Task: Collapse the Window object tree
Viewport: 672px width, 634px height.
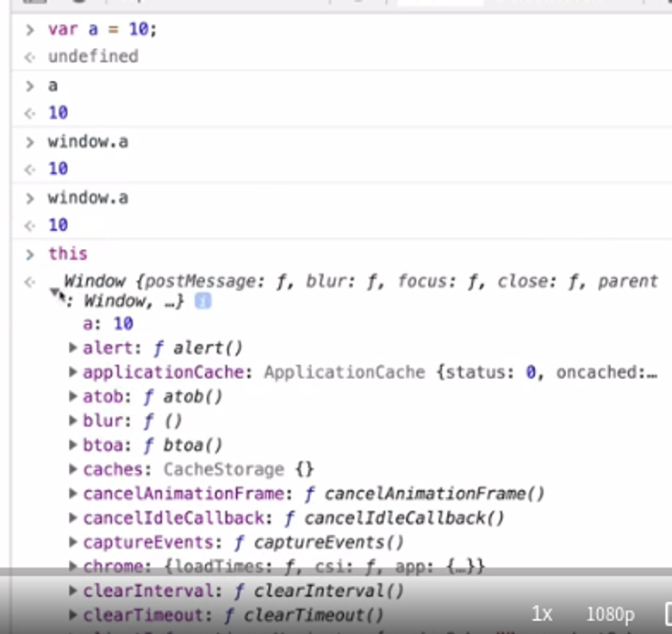Action: coord(55,293)
